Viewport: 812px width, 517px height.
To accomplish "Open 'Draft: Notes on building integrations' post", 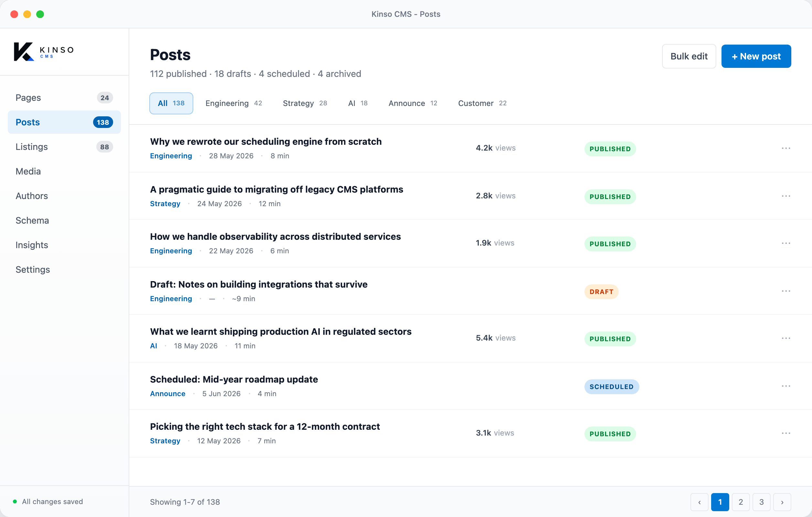I will [259, 284].
